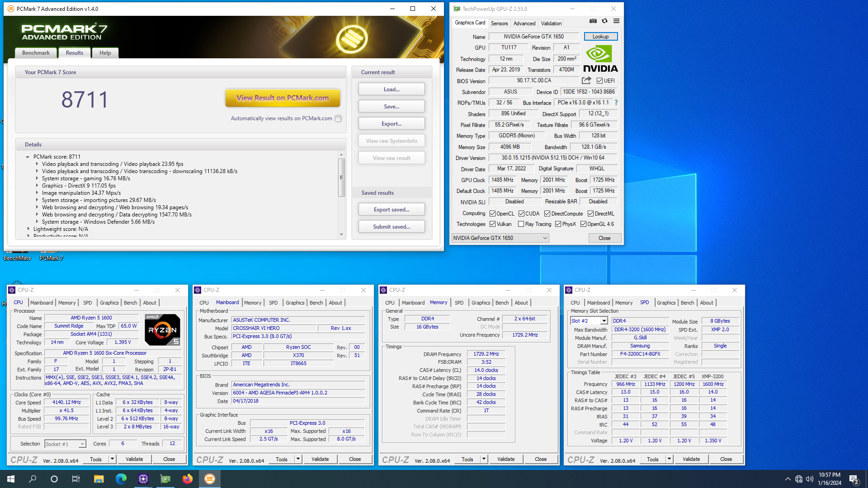Switch to the GPU-Z Advanced tab

[524, 23]
